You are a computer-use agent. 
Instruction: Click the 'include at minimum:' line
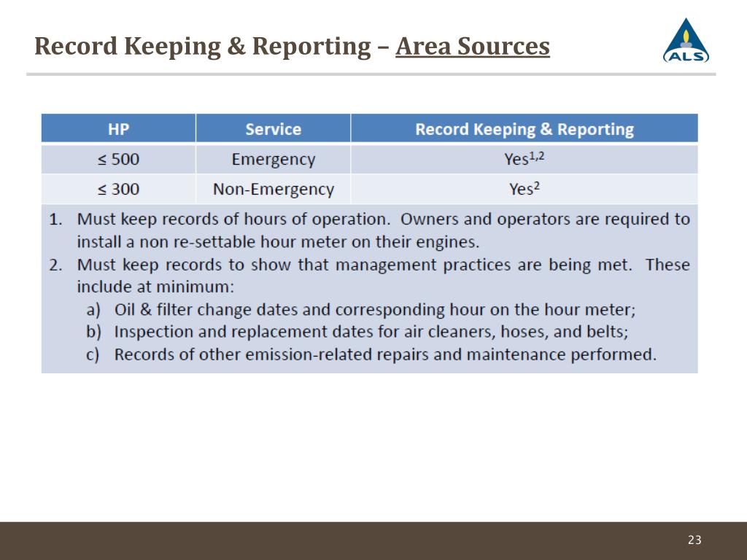click(156, 287)
